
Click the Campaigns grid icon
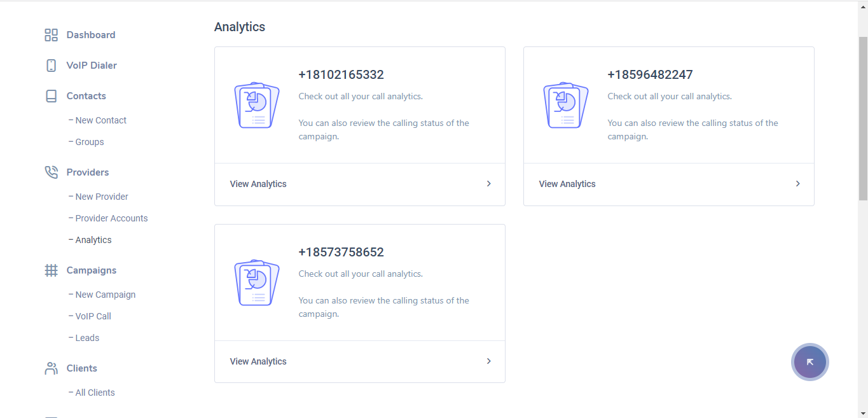click(51, 270)
